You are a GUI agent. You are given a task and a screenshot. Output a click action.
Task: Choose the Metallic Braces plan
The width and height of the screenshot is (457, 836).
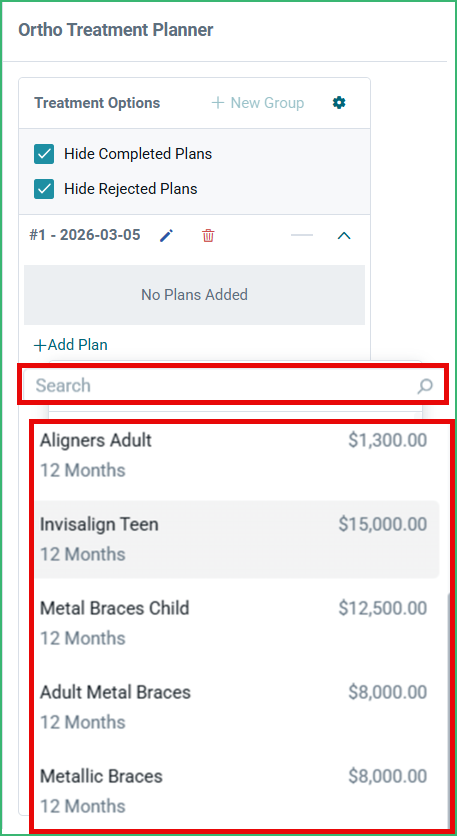coord(234,791)
